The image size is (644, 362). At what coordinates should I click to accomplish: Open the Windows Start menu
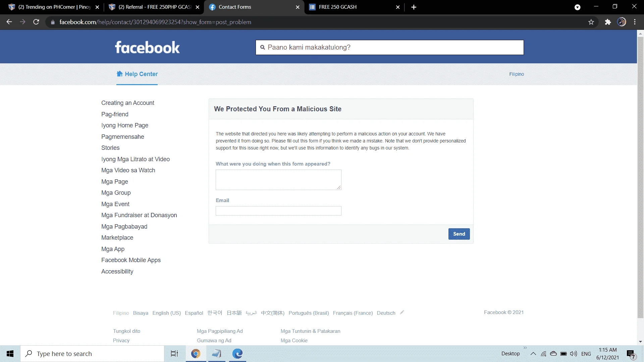[x=10, y=354]
